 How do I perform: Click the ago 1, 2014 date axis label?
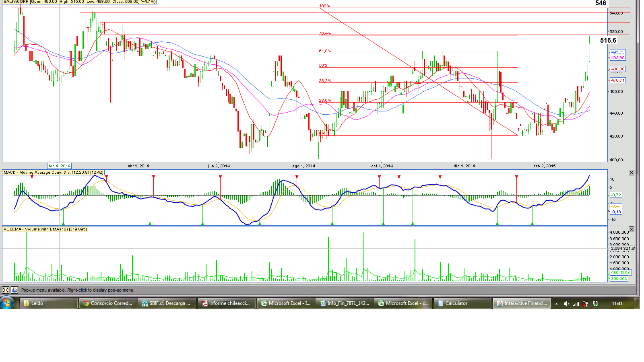click(304, 166)
